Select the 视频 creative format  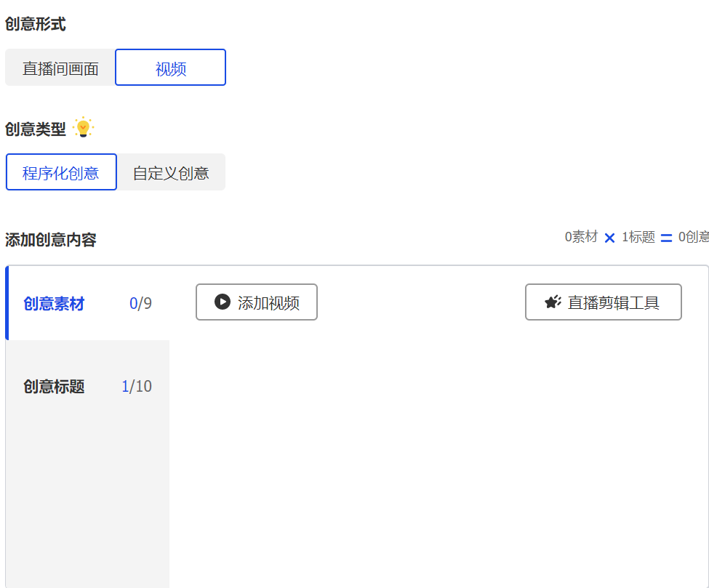pos(170,68)
